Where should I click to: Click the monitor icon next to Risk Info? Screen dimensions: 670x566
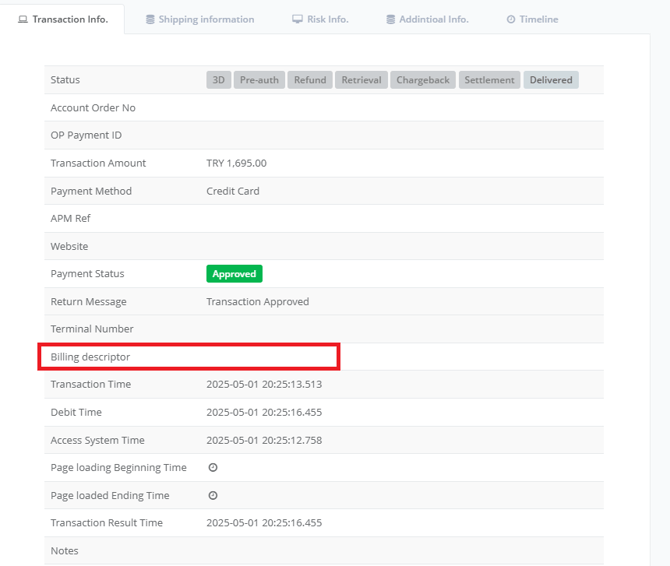tap(297, 19)
